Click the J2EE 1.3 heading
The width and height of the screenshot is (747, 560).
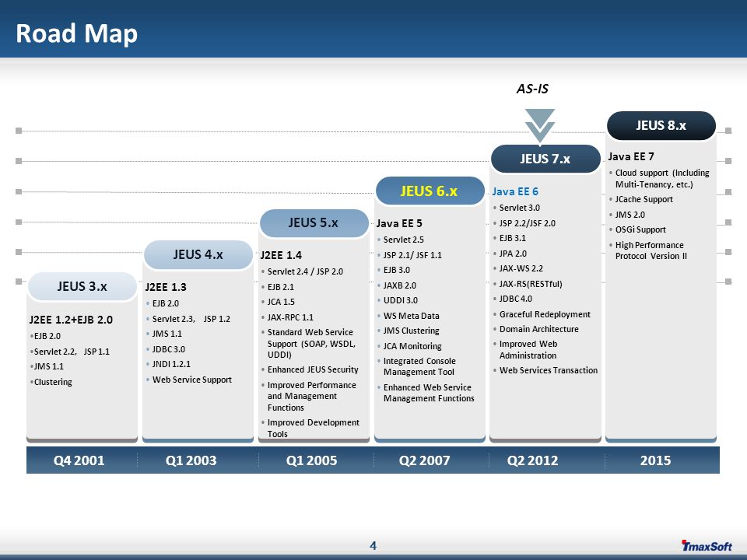(x=166, y=287)
